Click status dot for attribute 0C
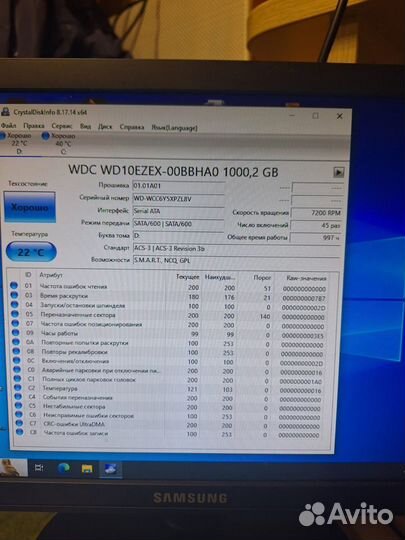 click(x=17, y=360)
